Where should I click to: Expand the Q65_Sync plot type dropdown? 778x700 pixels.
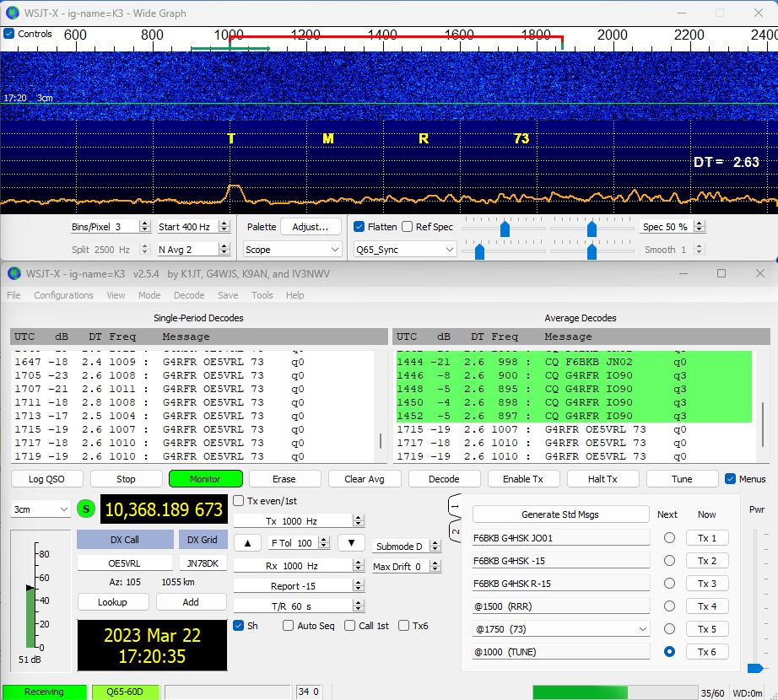pos(404,250)
